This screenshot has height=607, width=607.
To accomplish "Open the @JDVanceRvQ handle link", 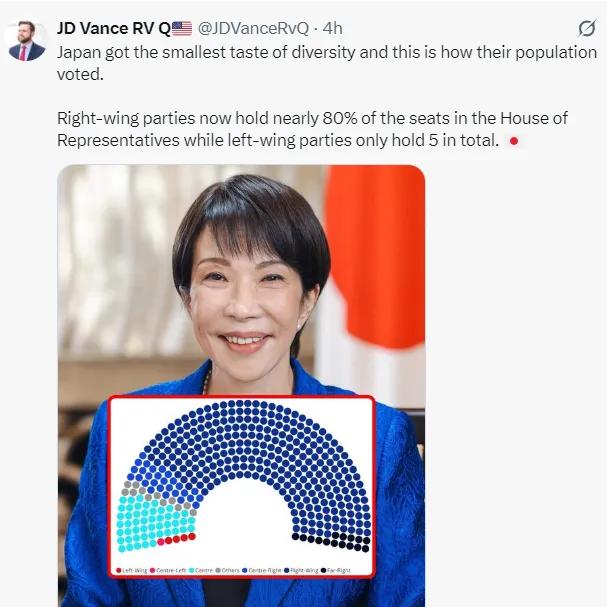I will tap(254, 28).
